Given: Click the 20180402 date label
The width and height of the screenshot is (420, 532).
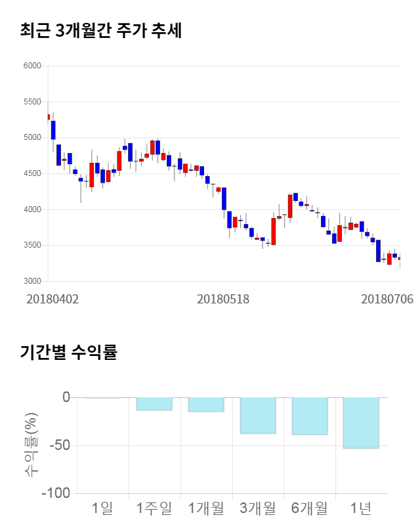Looking at the screenshot, I should pyautogui.click(x=52, y=298).
